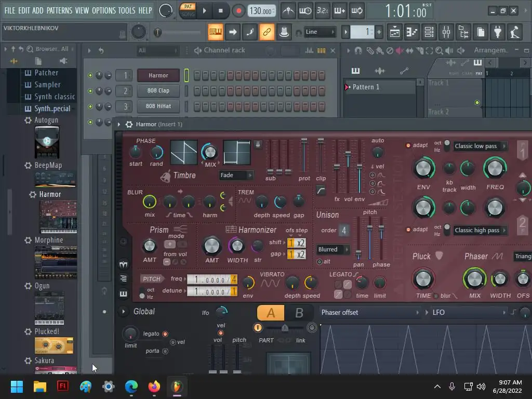This screenshot has height=399, width=532.
Task: Adjust the part A/B mix slider
Action: point(285,328)
